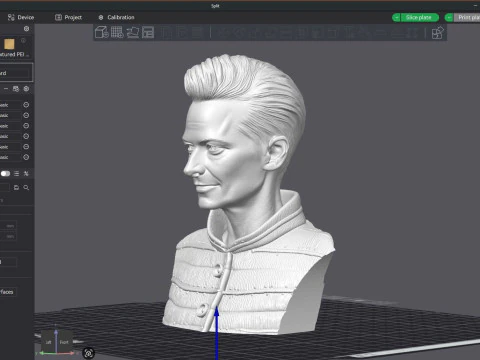Open the dropdown ending in 'faces'
480x360 pixels.
point(8,292)
